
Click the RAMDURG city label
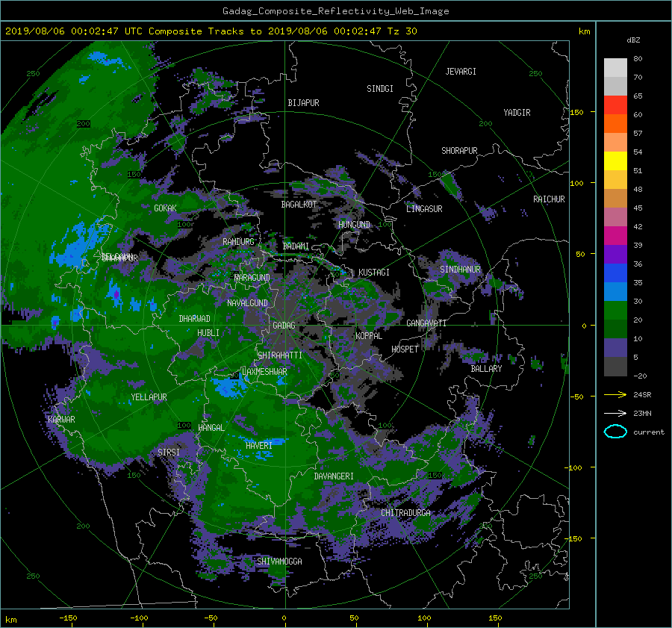click(x=238, y=242)
